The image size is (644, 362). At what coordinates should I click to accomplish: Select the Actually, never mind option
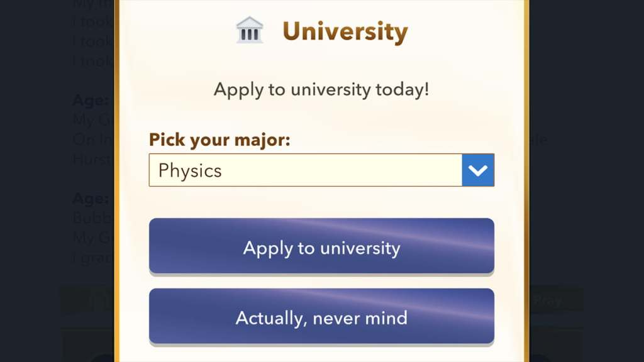pyautogui.click(x=321, y=317)
